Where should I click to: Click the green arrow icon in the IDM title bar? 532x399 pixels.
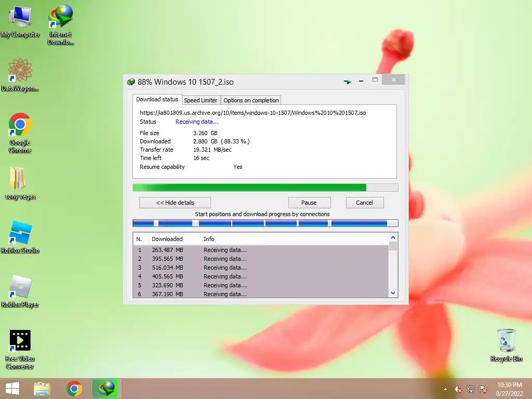click(347, 82)
